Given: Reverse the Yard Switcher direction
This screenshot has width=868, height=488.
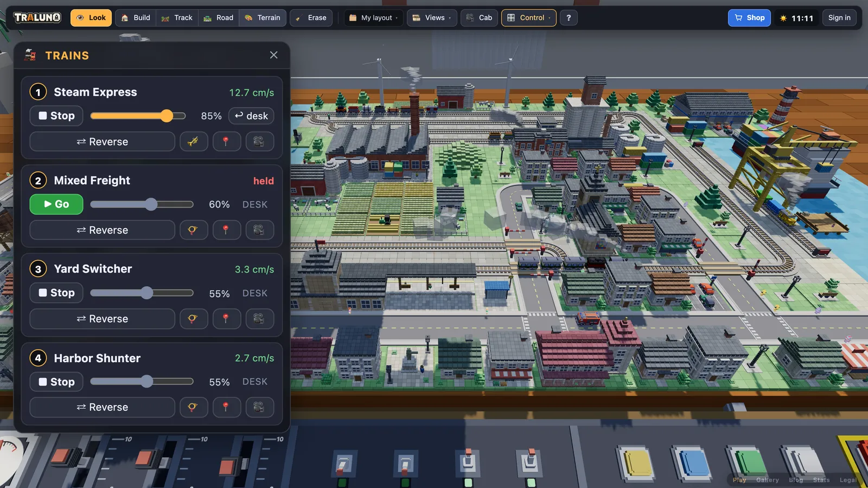Looking at the screenshot, I should click(102, 319).
